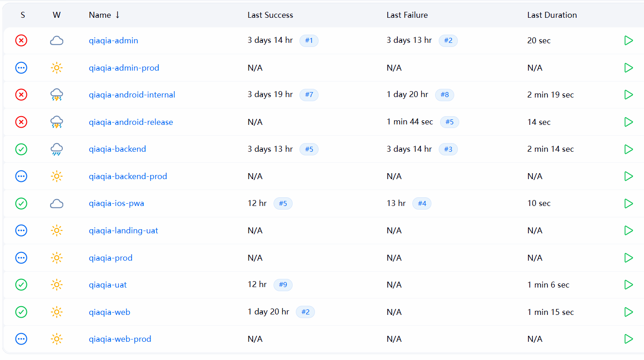Start qiaqia-landing-uat build
644x360 pixels.
click(629, 231)
